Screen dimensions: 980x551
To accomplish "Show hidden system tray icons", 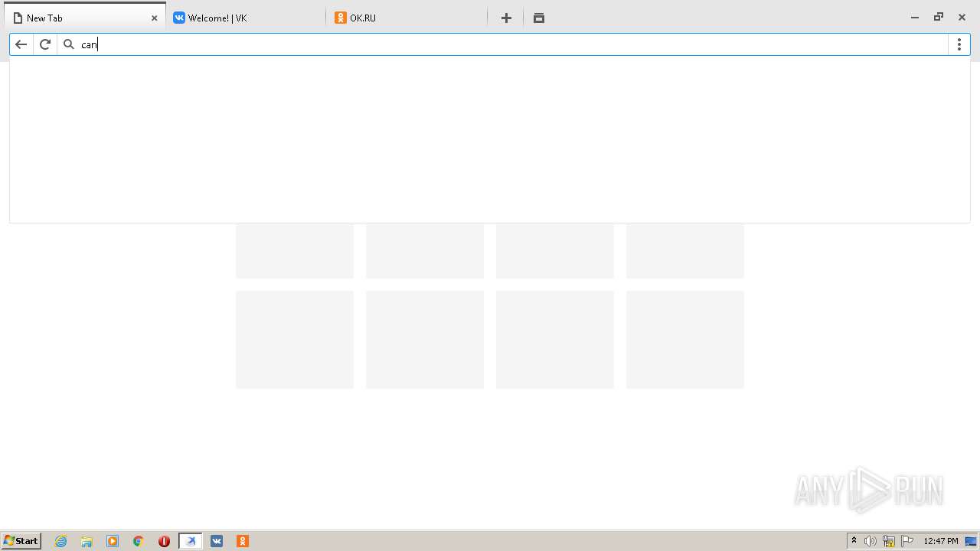I will coord(854,541).
